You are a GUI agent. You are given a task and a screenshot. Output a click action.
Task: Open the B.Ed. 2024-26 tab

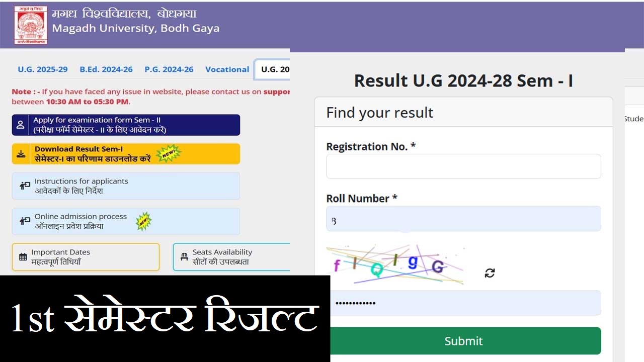coord(106,69)
